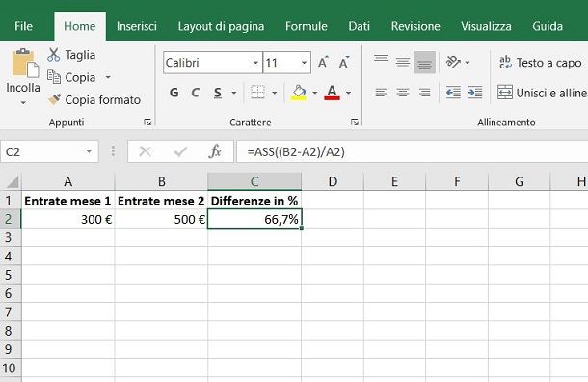Viewport: 588px width, 382px height.
Task: Open the Guida tab
Action: 548,26
